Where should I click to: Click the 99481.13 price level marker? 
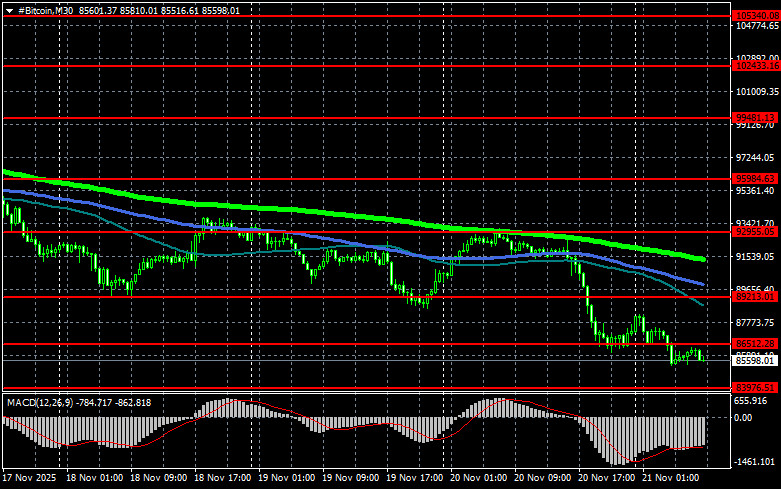755,117
